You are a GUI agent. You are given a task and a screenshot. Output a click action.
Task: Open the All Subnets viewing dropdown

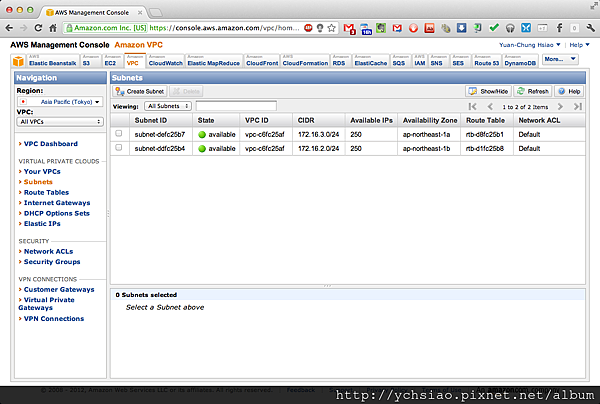[x=168, y=106]
